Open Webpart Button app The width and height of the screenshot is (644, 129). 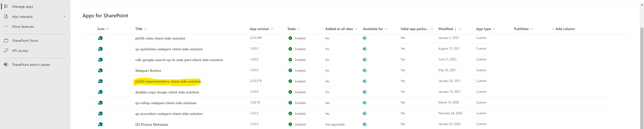pyautogui.click(x=148, y=70)
